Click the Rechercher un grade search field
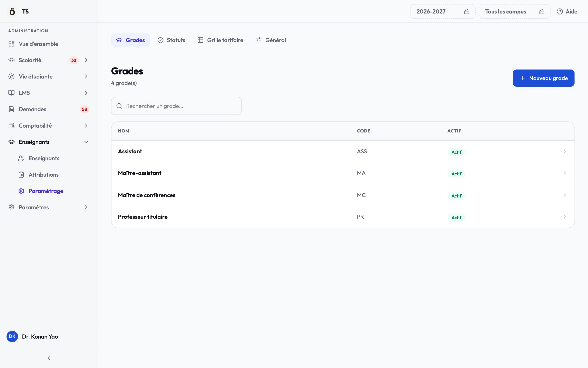 tap(176, 106)
